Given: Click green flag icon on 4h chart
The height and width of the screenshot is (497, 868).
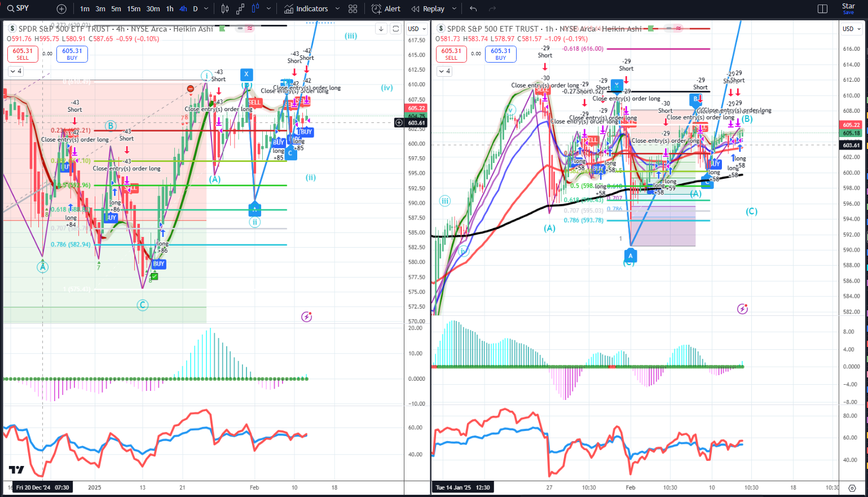Looking at the screenshot, I should pos(223,28).
